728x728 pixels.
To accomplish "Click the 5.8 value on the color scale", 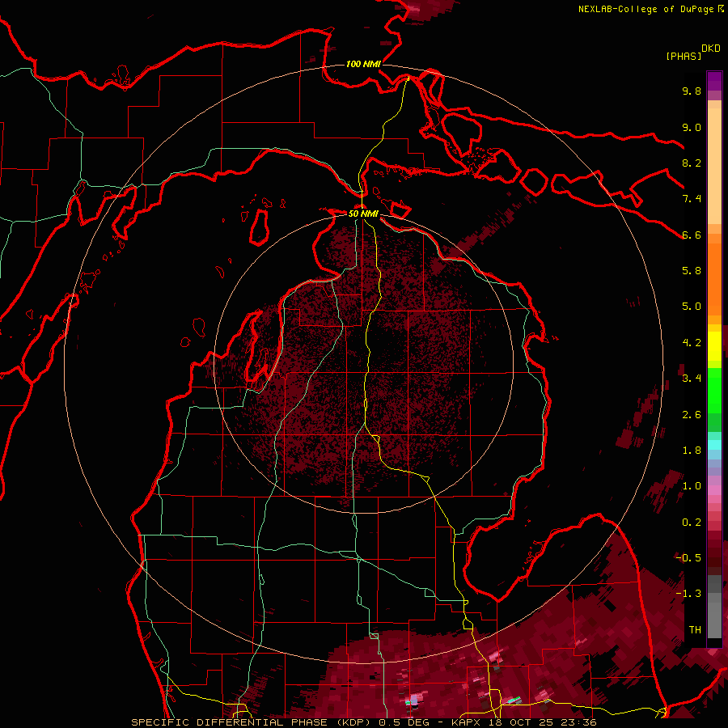I will (692, 271).
